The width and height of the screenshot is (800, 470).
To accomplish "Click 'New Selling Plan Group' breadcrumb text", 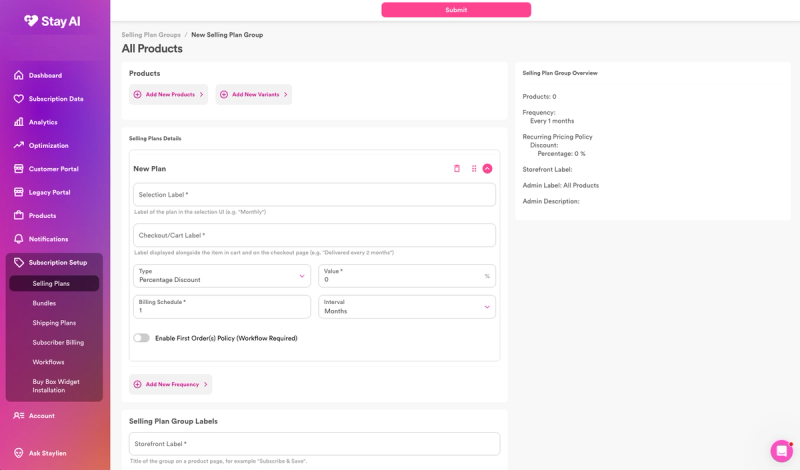I will click(x=227, y=35).
